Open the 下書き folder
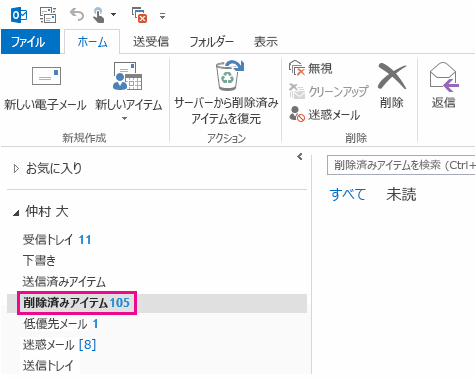This screenshot has width=476, height=380. 39,260
